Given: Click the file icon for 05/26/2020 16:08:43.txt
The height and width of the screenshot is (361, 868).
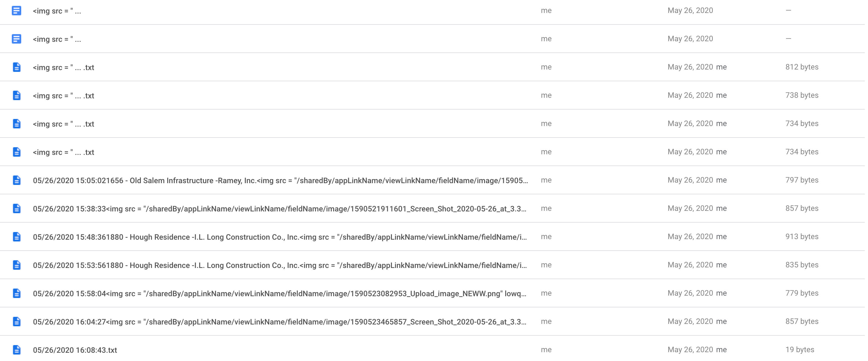Looking at the screenshot, I should click(x=16, y=350).
